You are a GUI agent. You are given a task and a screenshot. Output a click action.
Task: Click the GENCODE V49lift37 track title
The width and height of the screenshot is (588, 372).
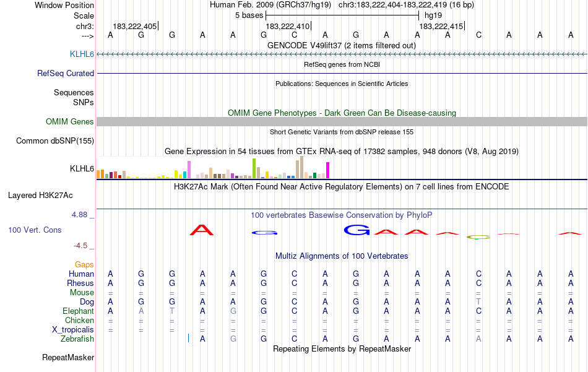(341, 45)
